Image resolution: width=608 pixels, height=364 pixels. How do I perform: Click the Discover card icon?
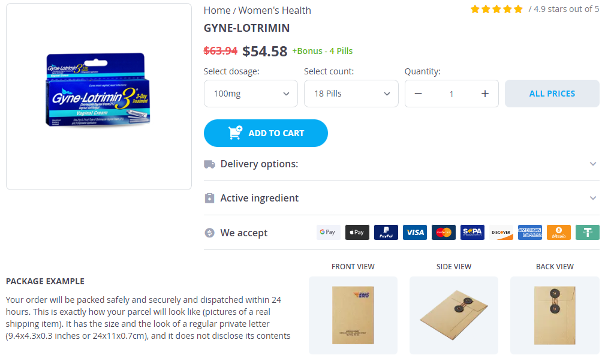501,233
